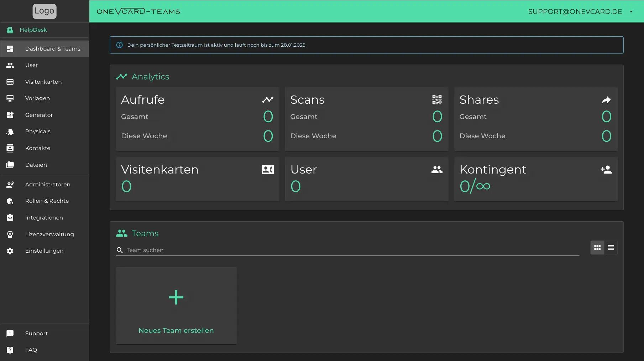Click the User people icon in sidebar
This screenshot has height=361, width=644.
point(10,65)
